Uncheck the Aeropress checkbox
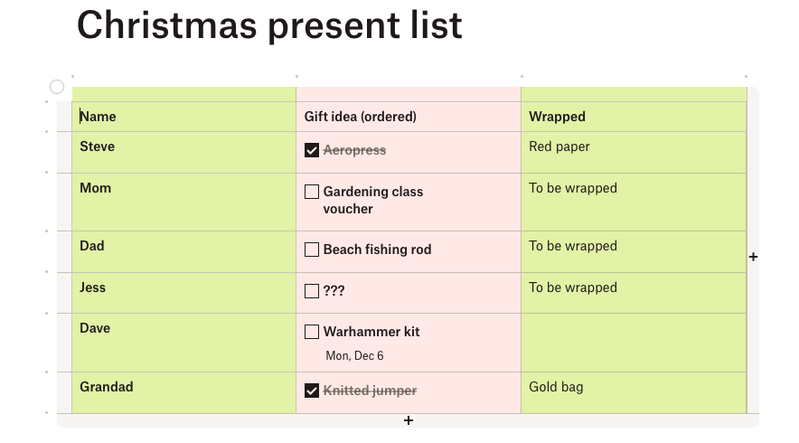The image size is (799, 443). (x=312, y=150)
